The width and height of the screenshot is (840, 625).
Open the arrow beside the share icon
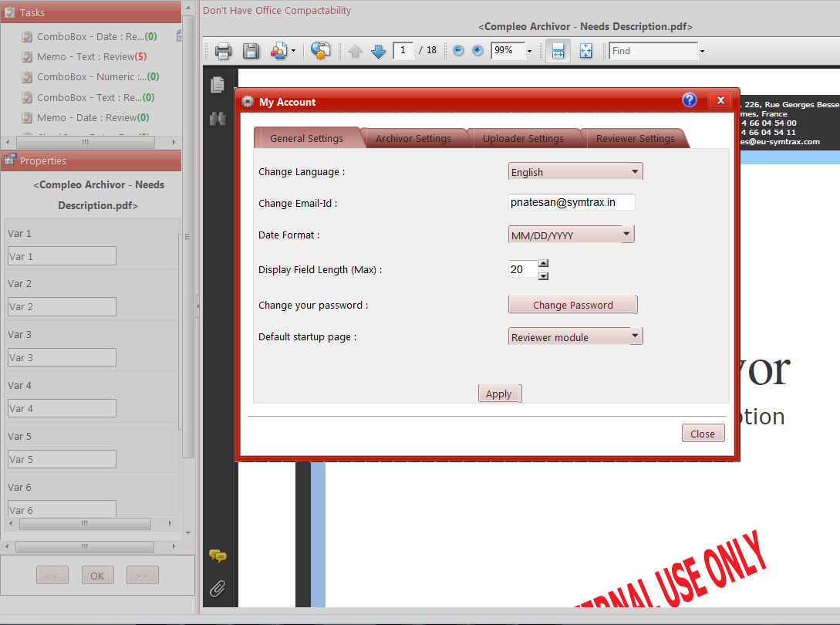(x=293, y=51)
